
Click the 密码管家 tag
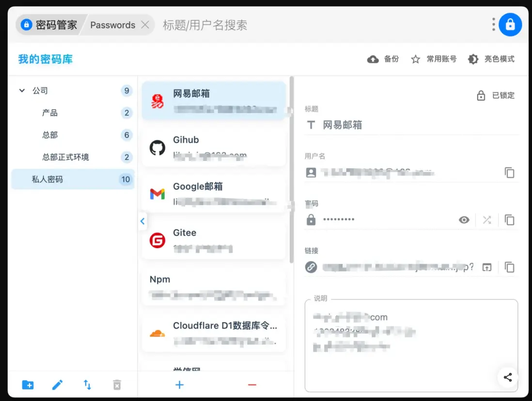click(x=49, y=25)
